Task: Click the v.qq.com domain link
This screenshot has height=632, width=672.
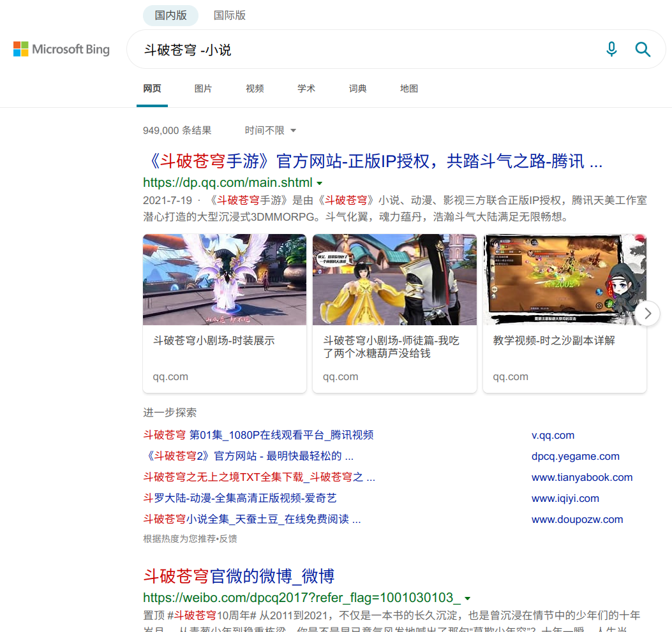Action: point(553,436)
